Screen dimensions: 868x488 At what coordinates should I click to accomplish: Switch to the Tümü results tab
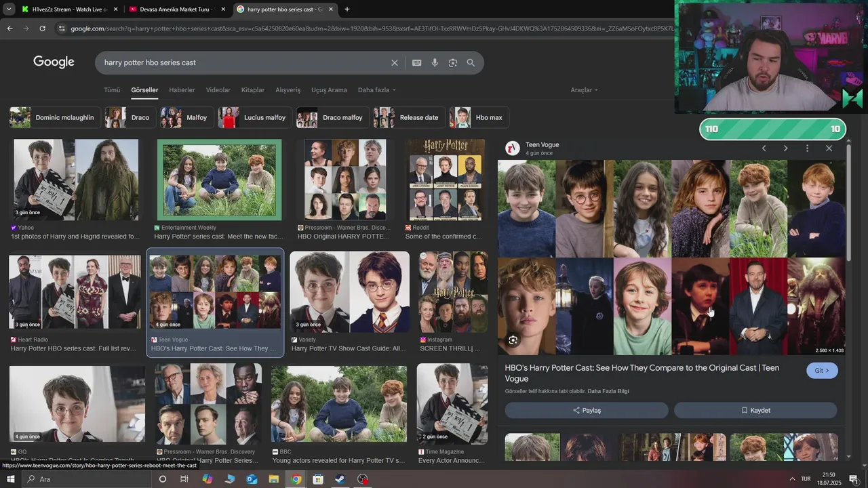click(x=112, y=89)
